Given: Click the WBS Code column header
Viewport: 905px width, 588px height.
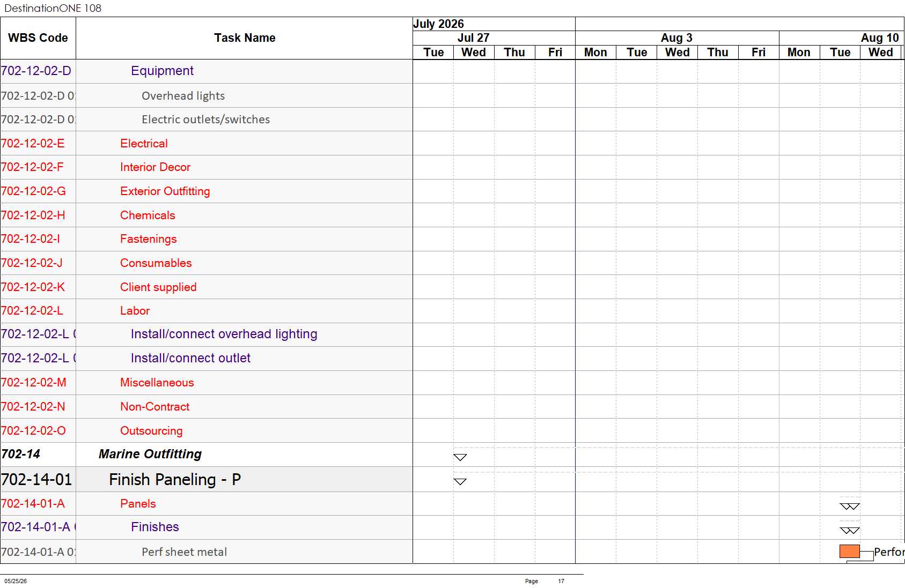Looking at the screenshot, I should click(x=38, y=38).
